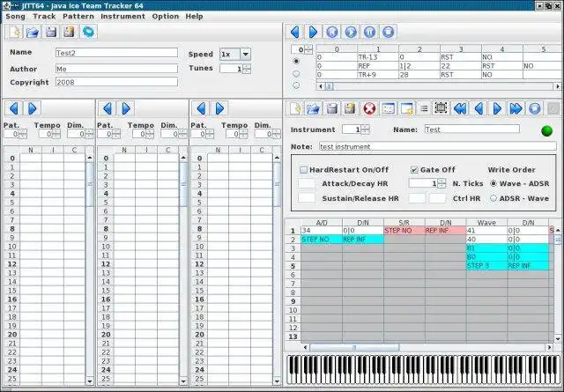Open the Instrument menu
Viewport: 564px width, 392px height.
(x=122, y=16)
